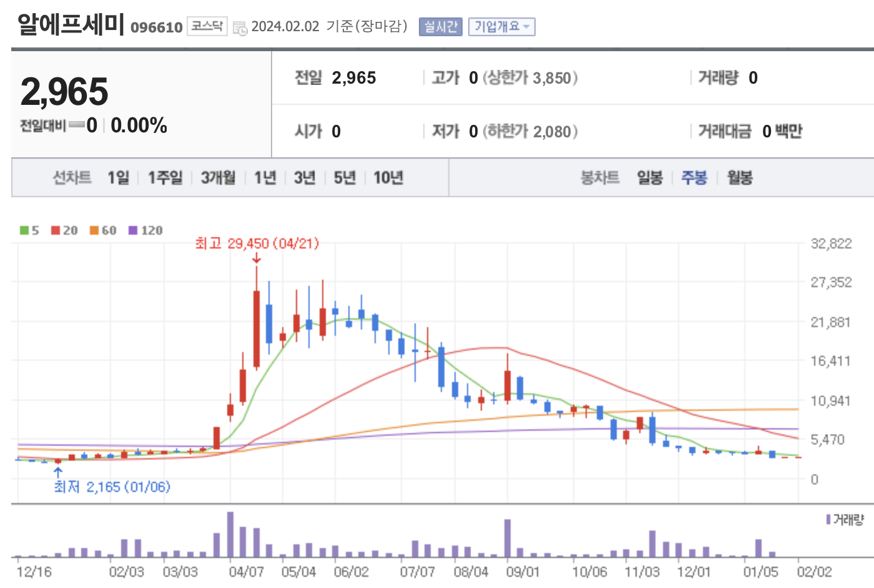874x588 pixels.
Task: Click the stock name 알에프세미
Action: point(71,24)
